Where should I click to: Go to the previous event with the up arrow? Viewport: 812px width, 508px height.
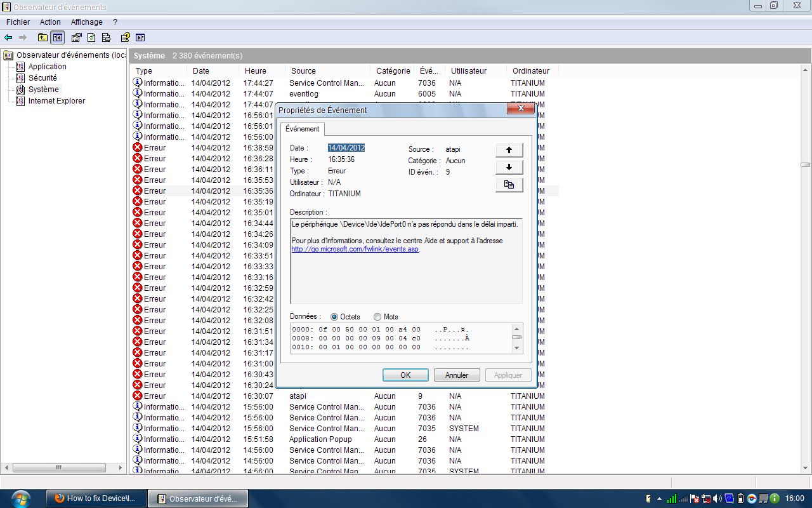pos(509,150)
